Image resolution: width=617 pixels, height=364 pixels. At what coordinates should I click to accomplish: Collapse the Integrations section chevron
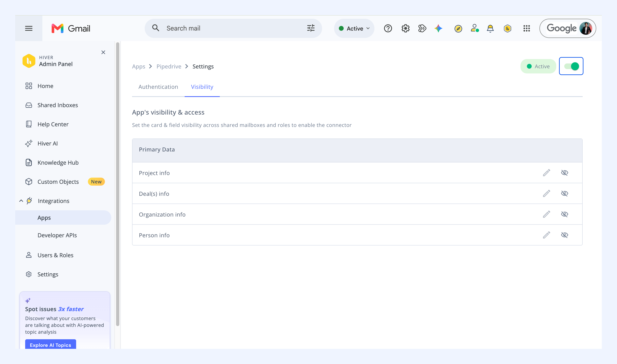tap(21, 201)
